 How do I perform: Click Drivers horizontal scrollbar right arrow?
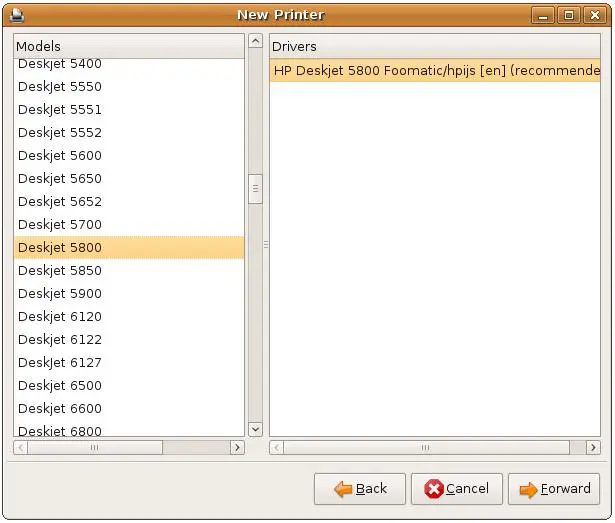(x=593, y=448)
